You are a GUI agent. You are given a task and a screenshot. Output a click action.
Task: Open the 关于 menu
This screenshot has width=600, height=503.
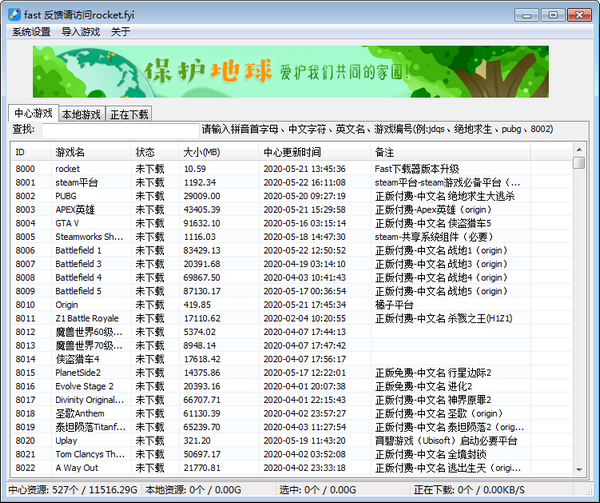(x=120, y=32)
